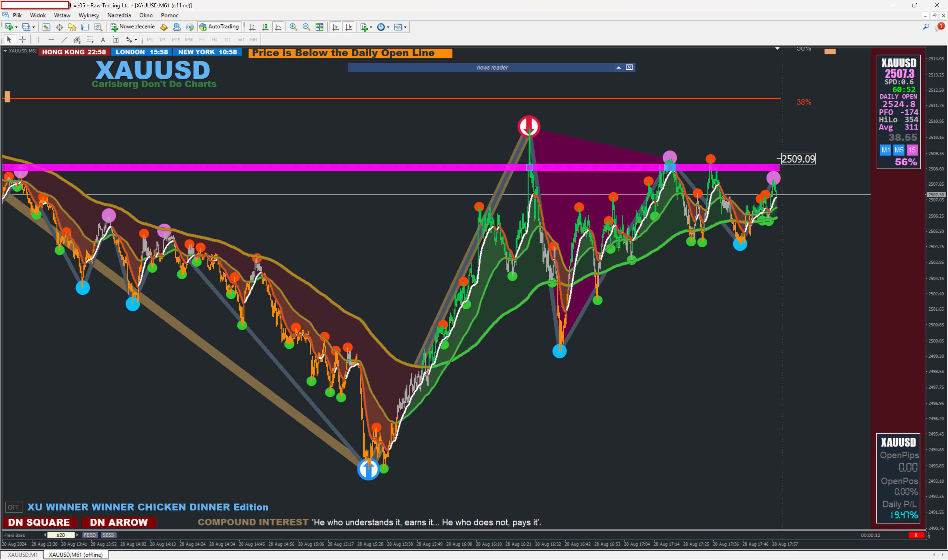Click the Flexi Bars s20 input field
The image size is (948, 560).
coord(60,535)
